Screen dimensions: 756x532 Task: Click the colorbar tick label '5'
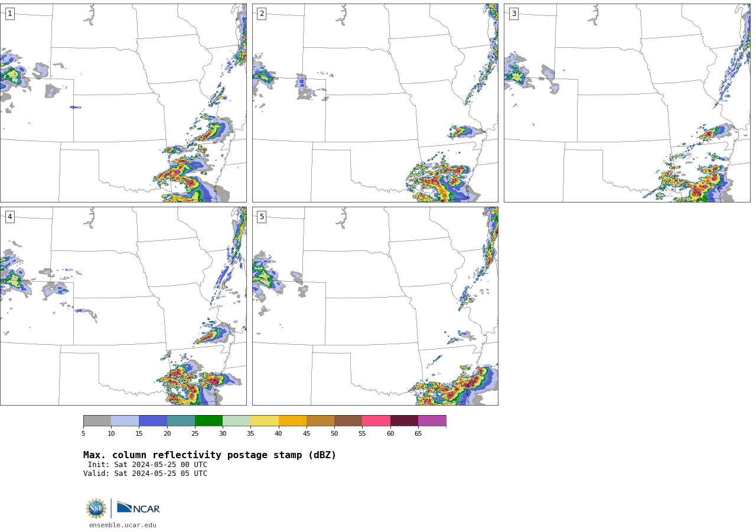83,434
